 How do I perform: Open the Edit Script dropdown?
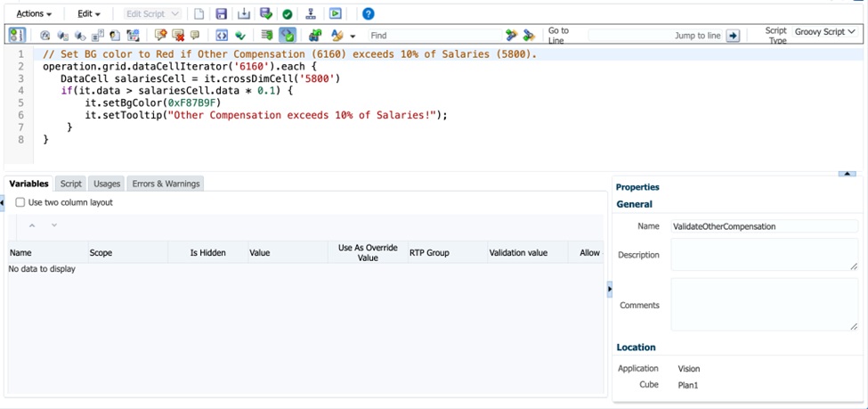pyautogui.click(x=152, y=14)
